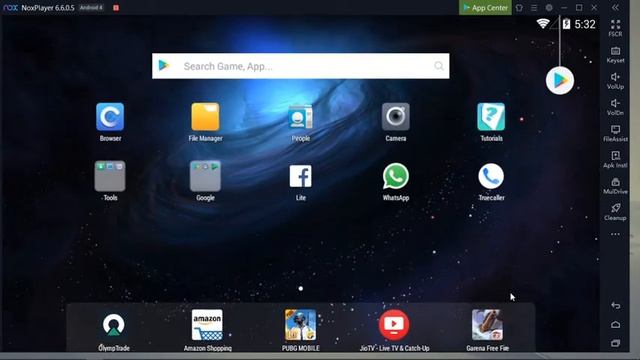Screen dimensions: 640x360
Task: Launch Garena Free Fire
Action: [487, 325]
